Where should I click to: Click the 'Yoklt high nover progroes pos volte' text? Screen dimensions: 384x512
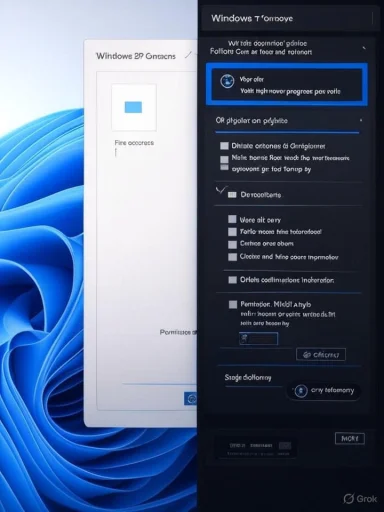290,91
